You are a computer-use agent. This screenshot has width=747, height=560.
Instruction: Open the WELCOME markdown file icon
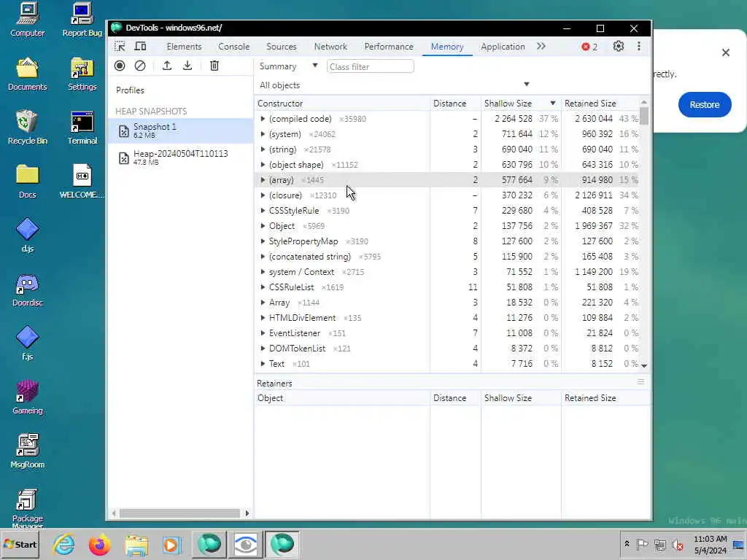[82, 182]
